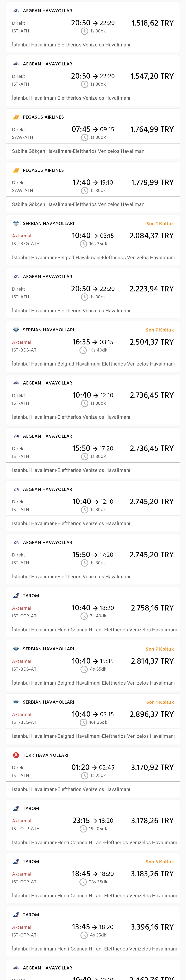This screenshot has width=186, height=980.
Task: Click the Son 3 Koltuk badge
Action: [x=160, y=862]
